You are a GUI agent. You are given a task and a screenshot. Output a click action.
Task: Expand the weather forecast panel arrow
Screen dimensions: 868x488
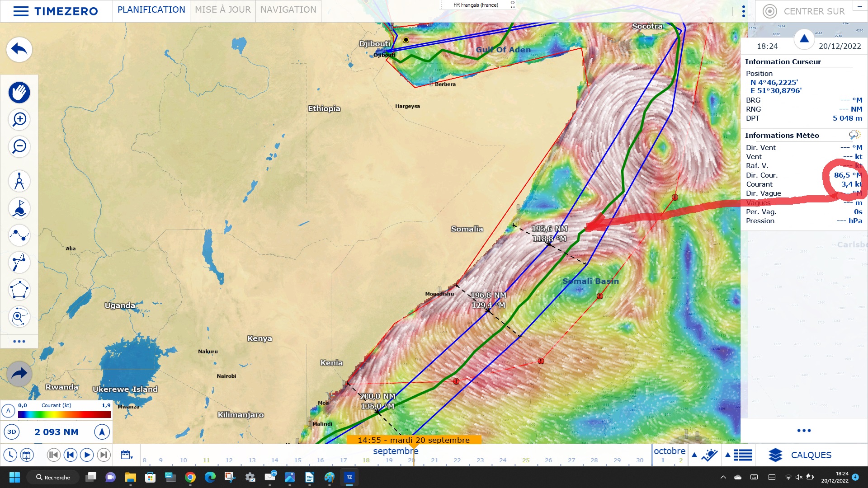[694, 455]
